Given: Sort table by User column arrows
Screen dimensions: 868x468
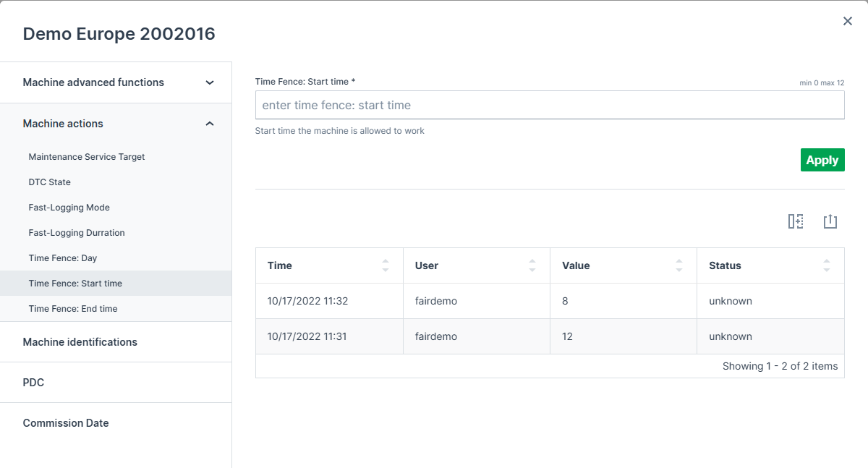Looking at the screenshot, I should tap(532, 265).
